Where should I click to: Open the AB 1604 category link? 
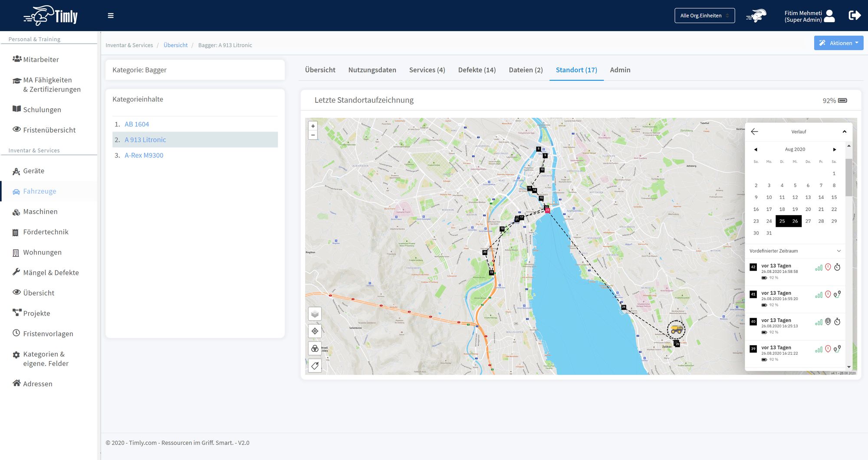[x=137, y=124]
